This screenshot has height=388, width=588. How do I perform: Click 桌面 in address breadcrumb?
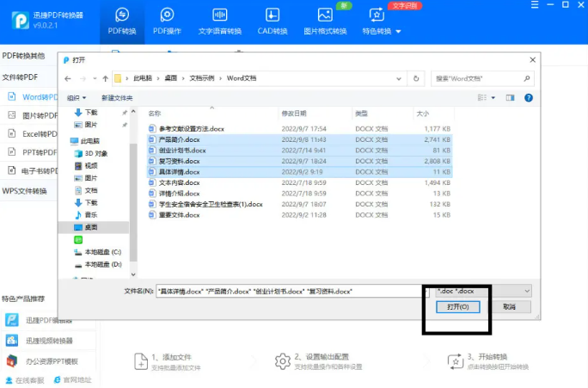pyautogui.click(x=170, y=78)
